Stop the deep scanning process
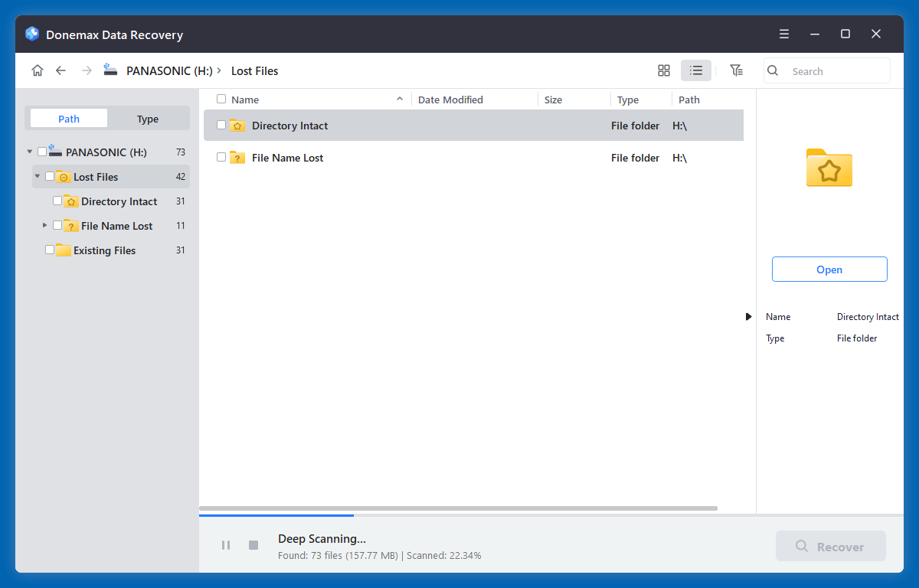This screenshot has width=919, height=588. click(x=253, y=545)
